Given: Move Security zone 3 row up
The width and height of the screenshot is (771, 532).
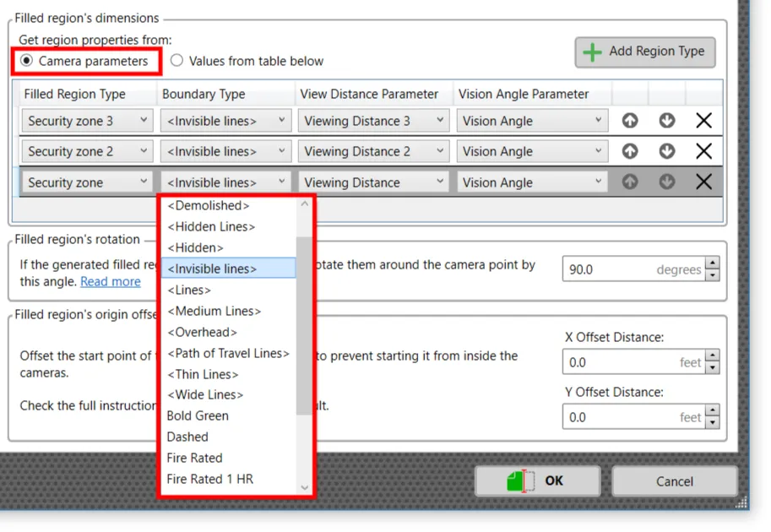Looking at the screenshot, I should coord(630,121).
